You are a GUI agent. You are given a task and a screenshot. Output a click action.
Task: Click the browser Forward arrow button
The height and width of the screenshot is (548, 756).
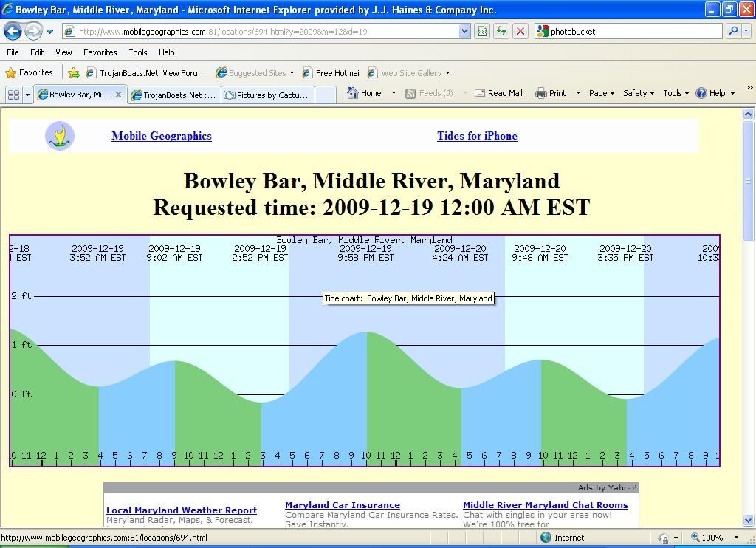(32, 32)
